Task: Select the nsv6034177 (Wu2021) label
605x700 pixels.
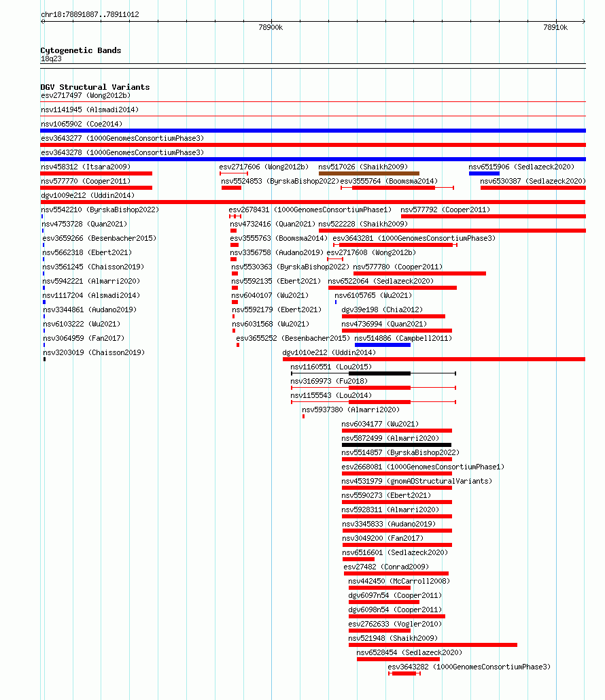Action: [x=380, y=424]
